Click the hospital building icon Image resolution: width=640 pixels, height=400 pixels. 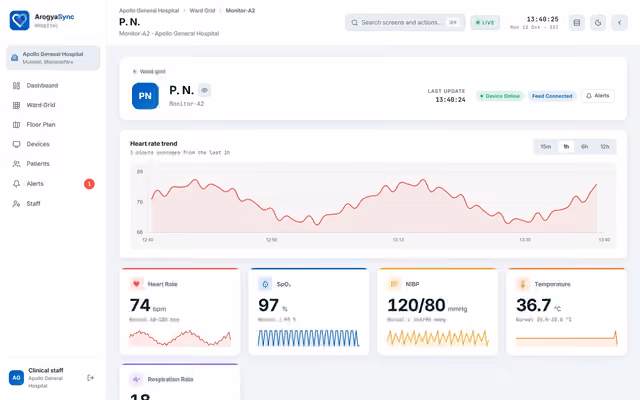[x=14, y=58]
